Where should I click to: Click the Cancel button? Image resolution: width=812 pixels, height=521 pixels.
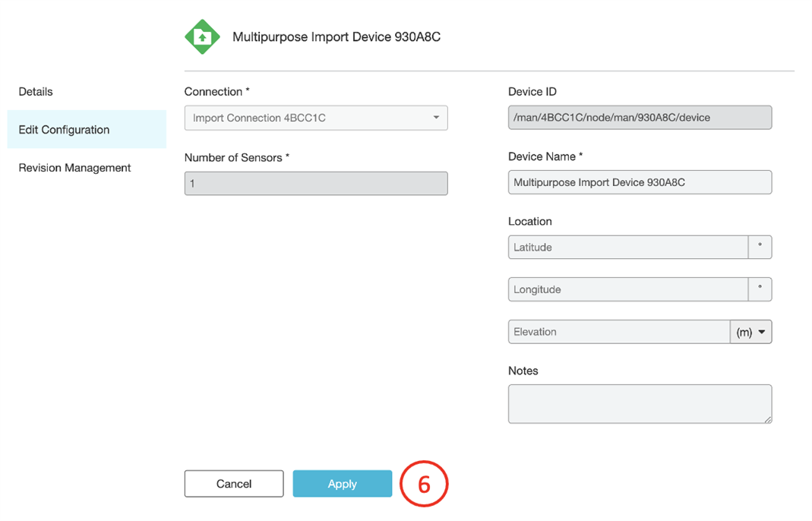click(233, 484)
